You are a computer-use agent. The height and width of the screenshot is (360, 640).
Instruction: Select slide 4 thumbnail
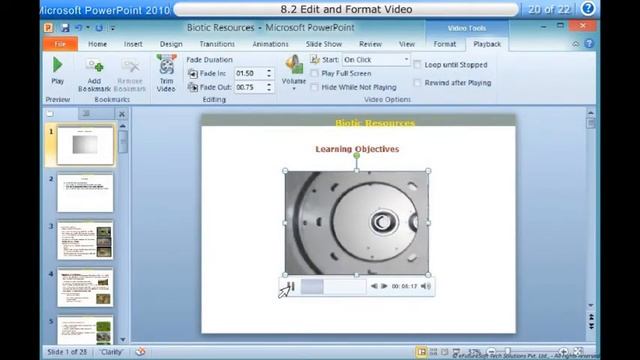(x=85, y=287)
